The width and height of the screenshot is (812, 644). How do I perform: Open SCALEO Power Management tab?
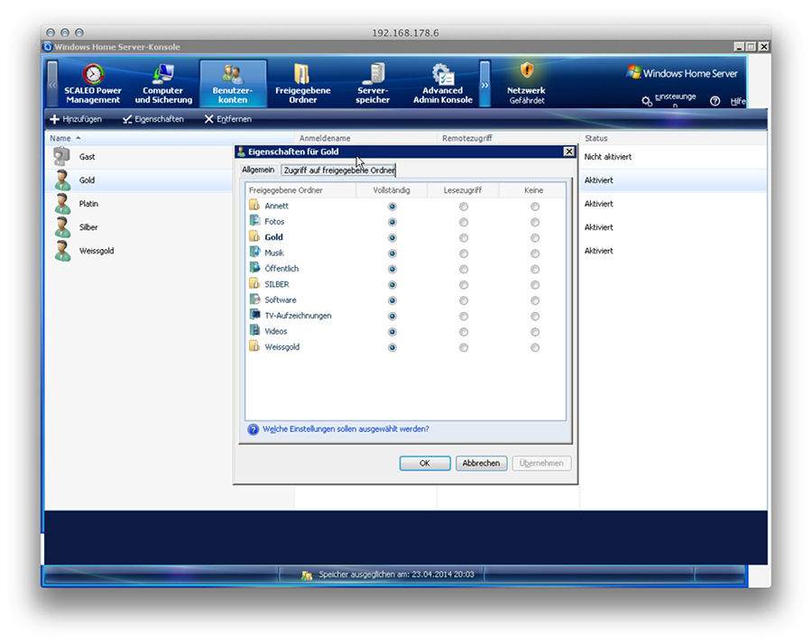93,83
